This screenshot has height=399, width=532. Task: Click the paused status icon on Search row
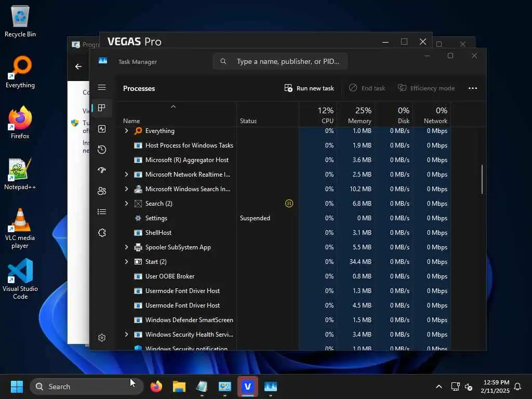tap(289, 204)
